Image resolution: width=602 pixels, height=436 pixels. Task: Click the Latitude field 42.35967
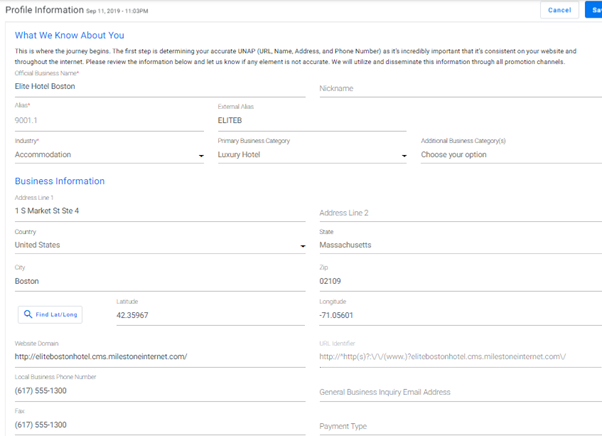210,315
